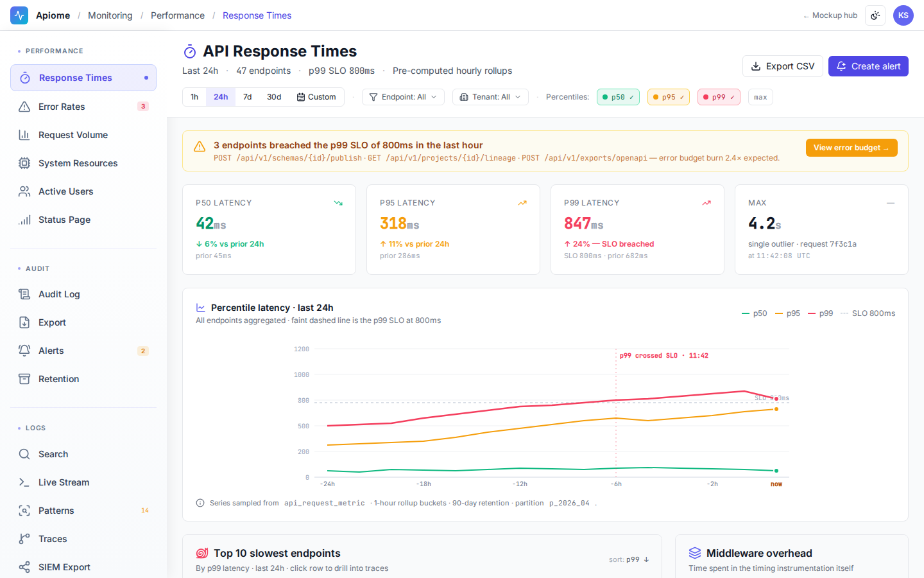Screen dimensions: 924x578
Task: Click the line chart icon by Percentile latency
Action: (201, 308)
